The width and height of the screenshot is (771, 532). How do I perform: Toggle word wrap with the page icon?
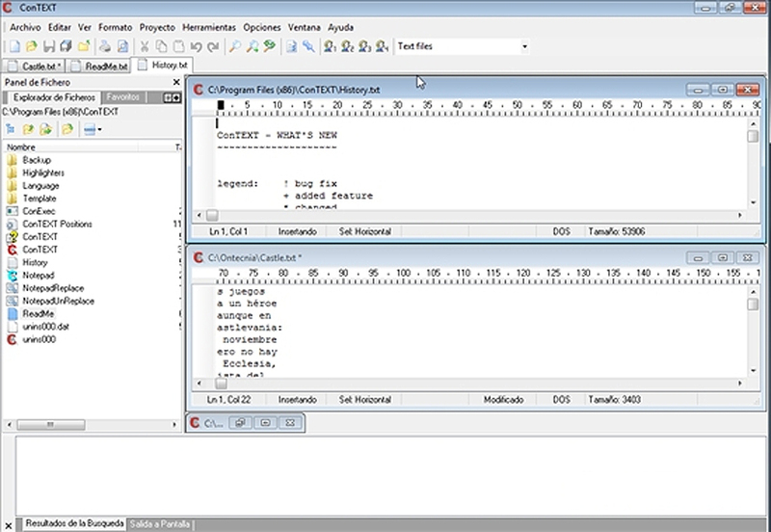[292, 46]
